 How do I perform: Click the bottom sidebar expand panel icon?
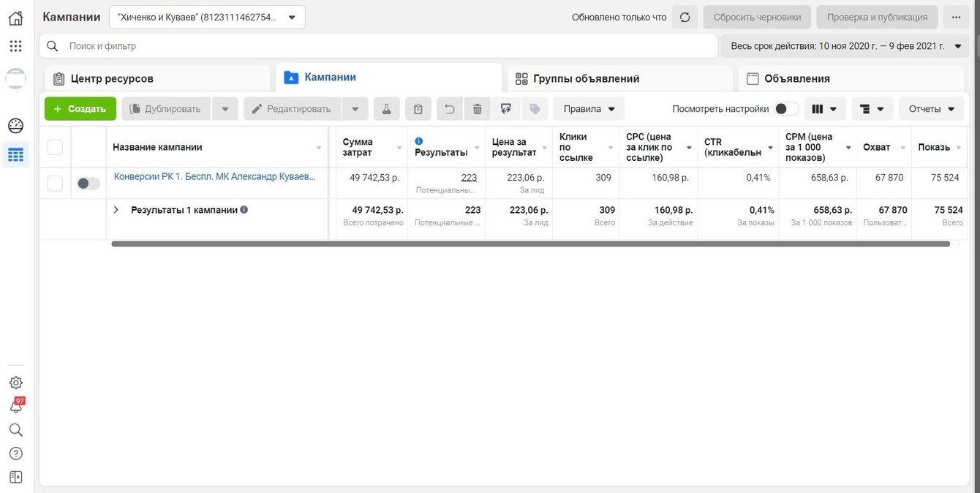point(15,477)
